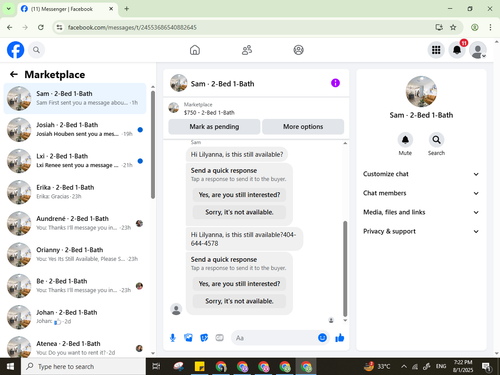The width and height of the screenshot is (500, 375).
Task: Close the Messenger | Facebook tab
Action: [111, 9]
